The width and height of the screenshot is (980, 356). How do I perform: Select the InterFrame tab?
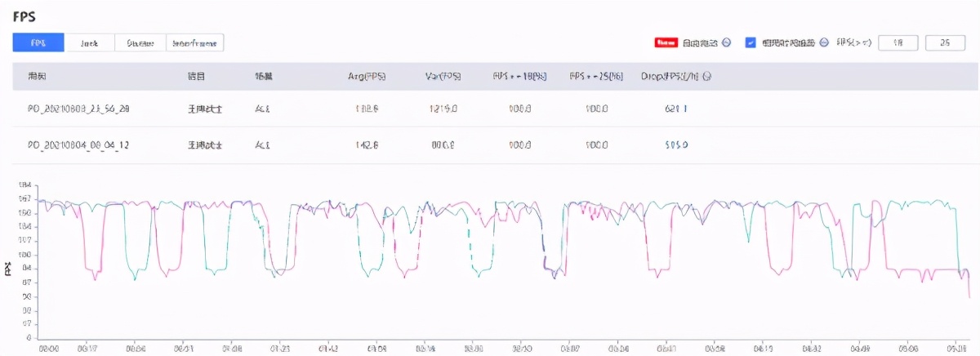pyautogui.click(x=195, y=43)
